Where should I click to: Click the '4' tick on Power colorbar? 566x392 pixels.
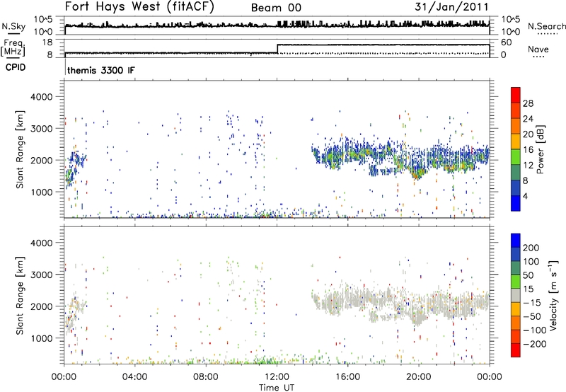tap(525, 196)
